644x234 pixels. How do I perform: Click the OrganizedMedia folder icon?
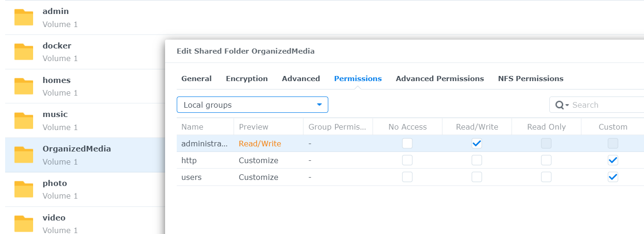point(24,155)
